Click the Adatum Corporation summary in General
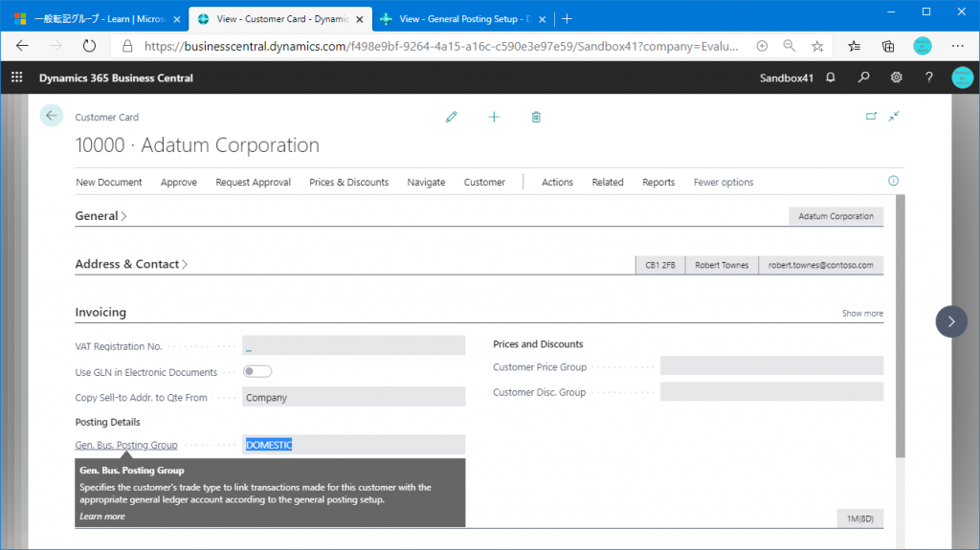 tap(835, 216)
